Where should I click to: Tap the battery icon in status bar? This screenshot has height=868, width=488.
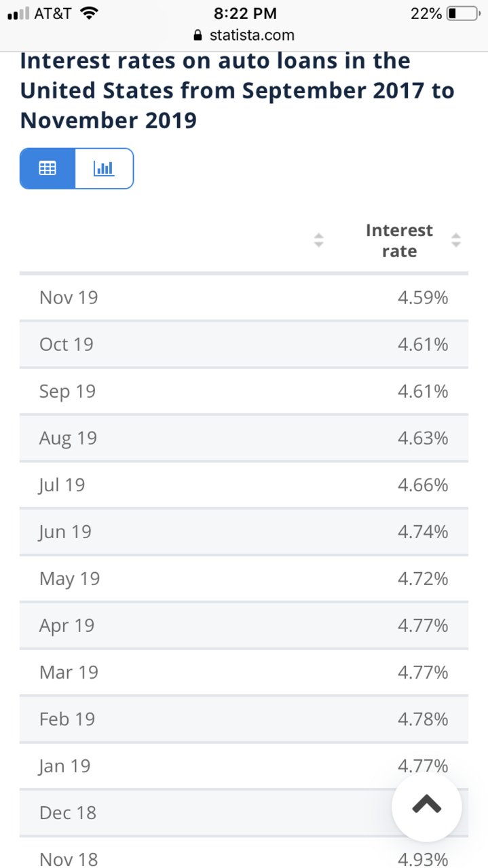tap(464, 14)
